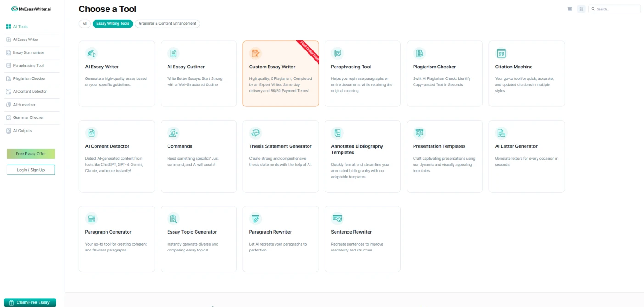Open the Sentence Rewriter card icon
The width and height of the screenshot is (644, 307).
[x=337, y=218]
